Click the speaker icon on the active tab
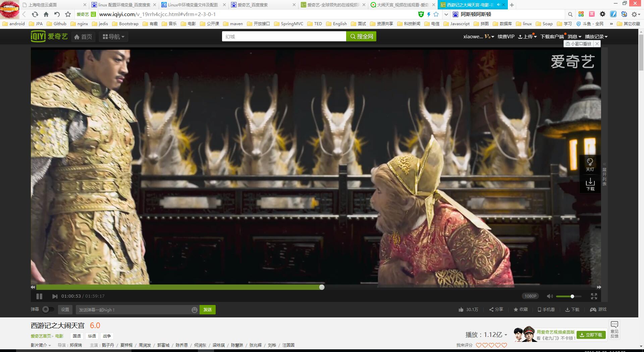This screenshot has width=644, height=352. pyautogui.click(x=499, y=5)
